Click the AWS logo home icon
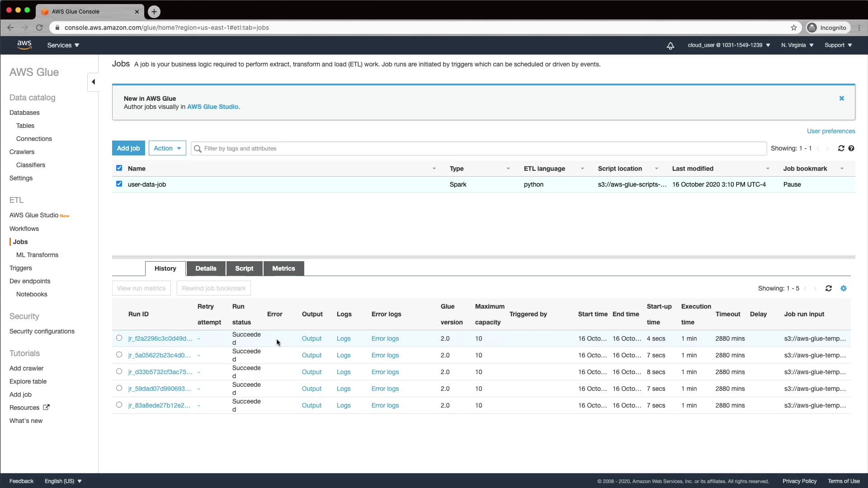The width and height of the screenshot is (868, 488). (x=24, y=45)
